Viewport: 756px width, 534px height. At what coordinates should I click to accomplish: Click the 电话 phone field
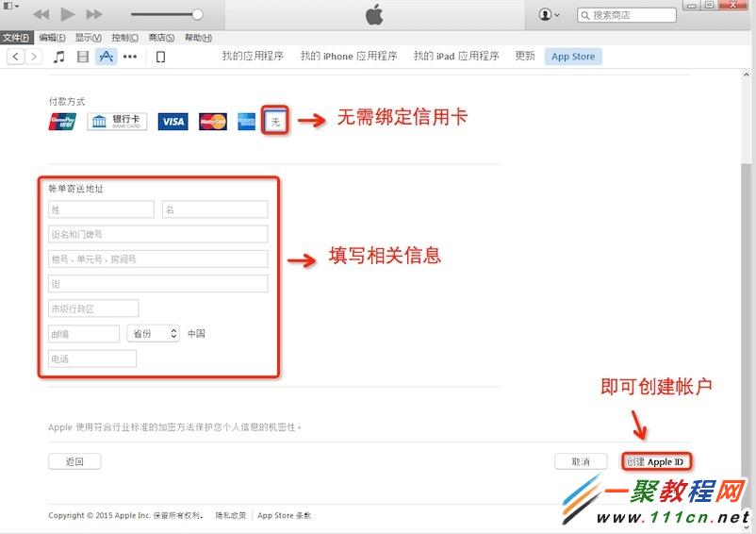[x=92, y=359]
